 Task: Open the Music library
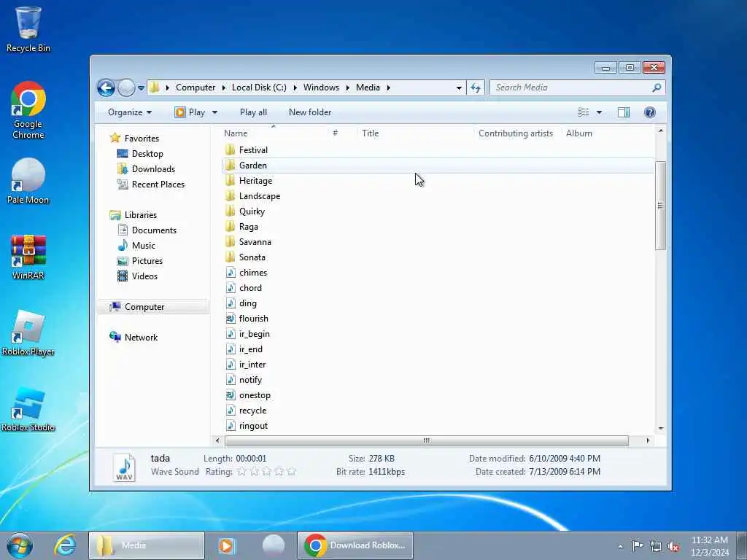pos(136,246)
